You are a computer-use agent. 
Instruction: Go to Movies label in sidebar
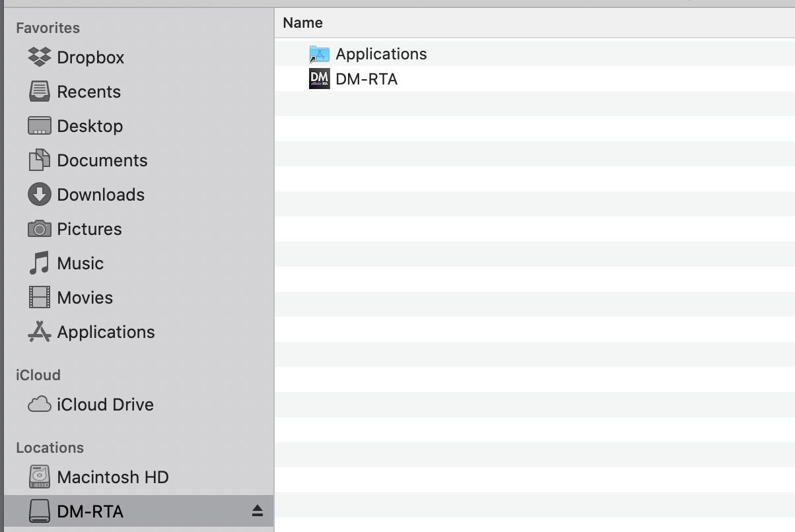pos(85,298)
